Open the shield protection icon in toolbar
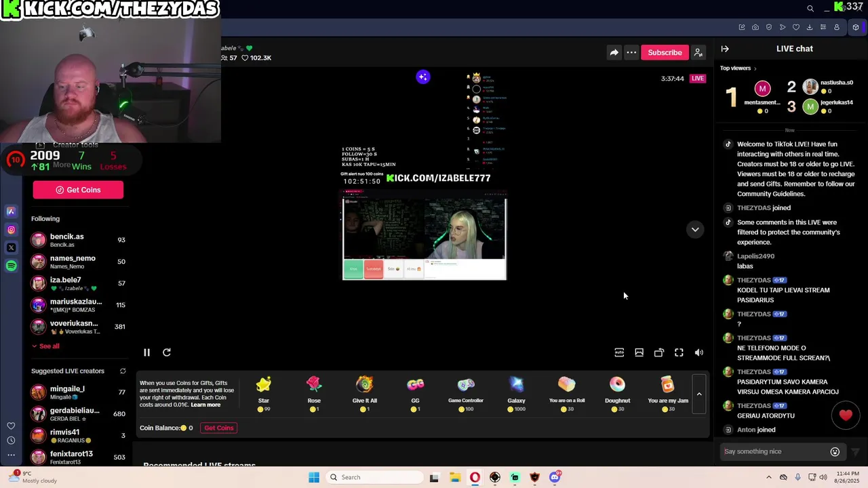The height and width of the screenshot is (488, 868). pos(769,27)
